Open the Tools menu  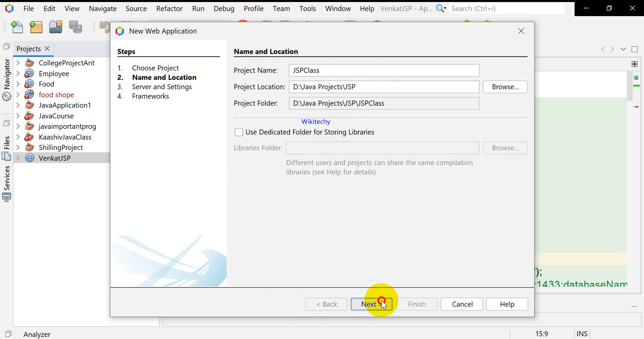(x=307, y=9)
